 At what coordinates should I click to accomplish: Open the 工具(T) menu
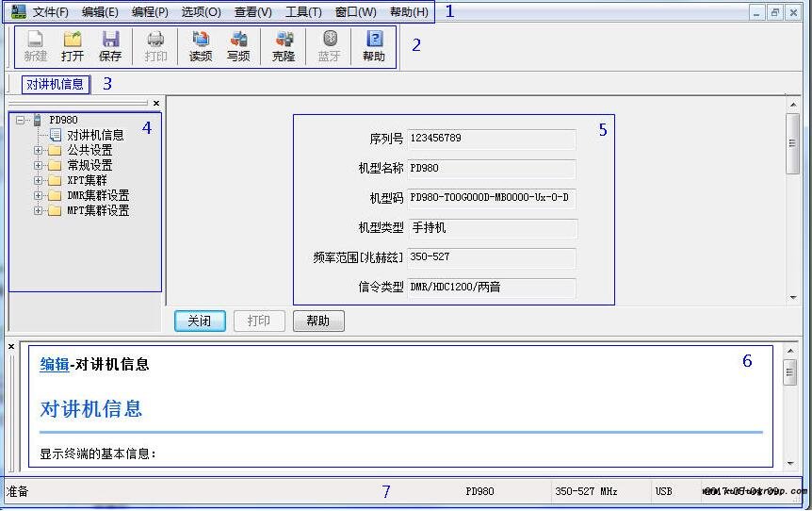coord(303,12)
